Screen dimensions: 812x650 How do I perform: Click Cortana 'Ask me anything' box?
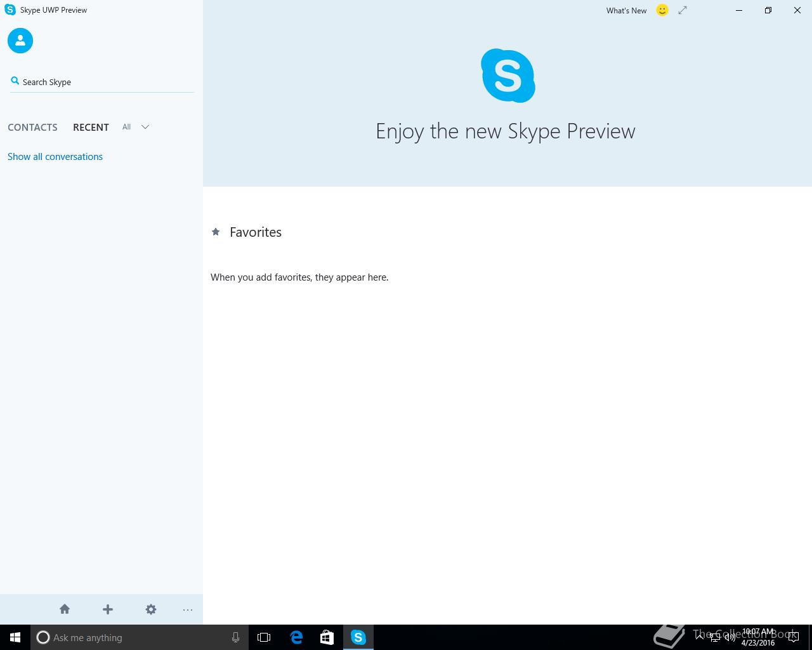click(x=138, y=637)
